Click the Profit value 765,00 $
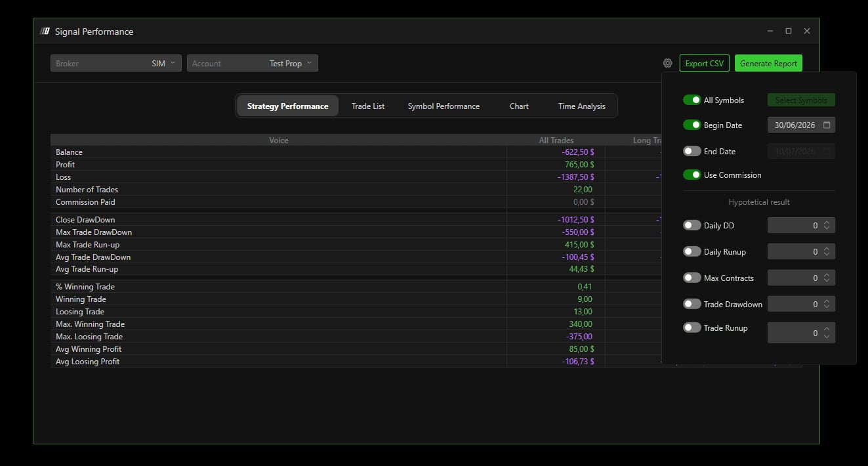 (x=579, y=165)
